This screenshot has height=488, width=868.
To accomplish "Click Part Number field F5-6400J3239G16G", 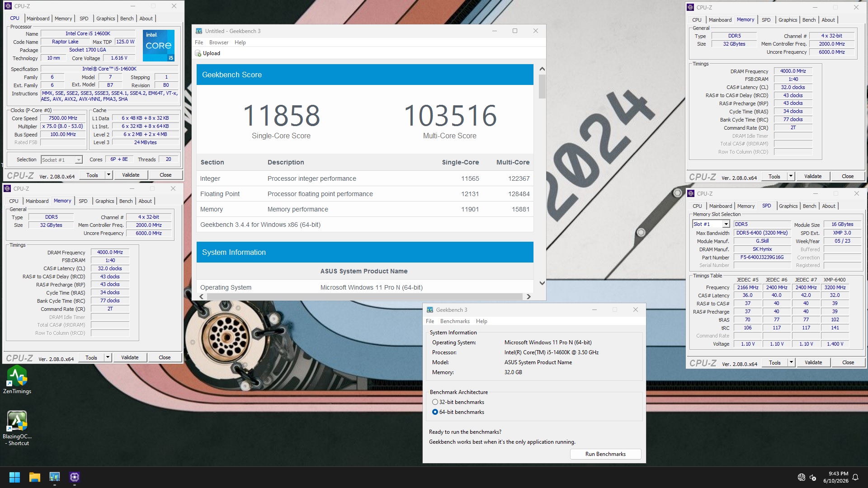I will click(762, 258).
